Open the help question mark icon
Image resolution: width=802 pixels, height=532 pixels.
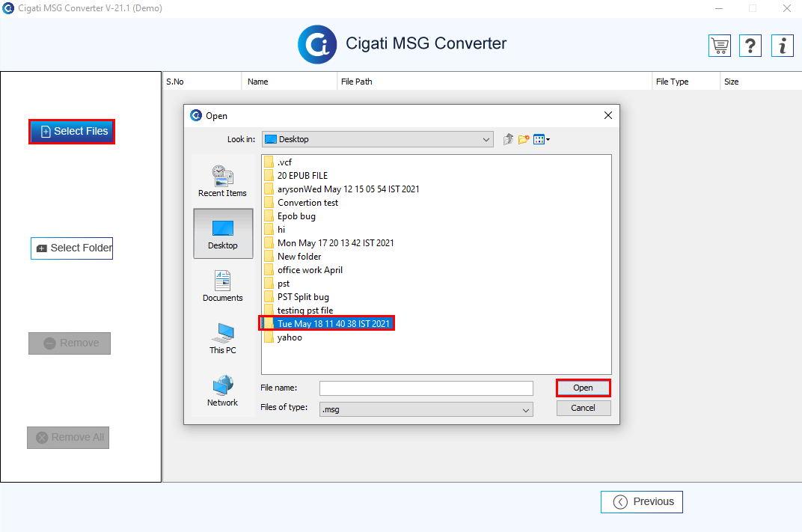pos(750,46)
